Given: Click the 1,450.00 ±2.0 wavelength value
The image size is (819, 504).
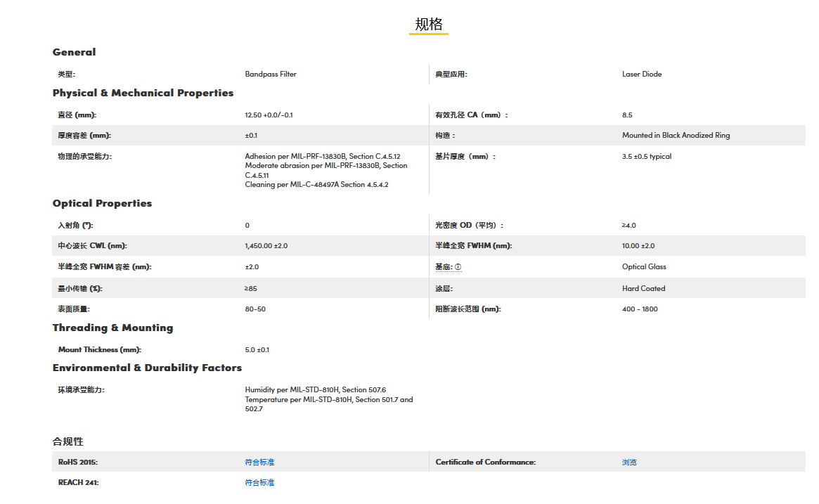Looking at the screenshot, I should 266,246.
